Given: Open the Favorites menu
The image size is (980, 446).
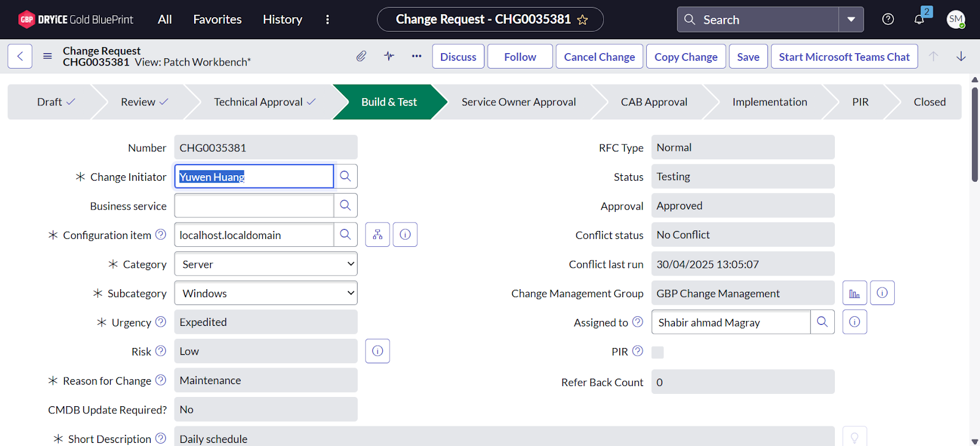Looking at the screenshot, I should point(217,20).
